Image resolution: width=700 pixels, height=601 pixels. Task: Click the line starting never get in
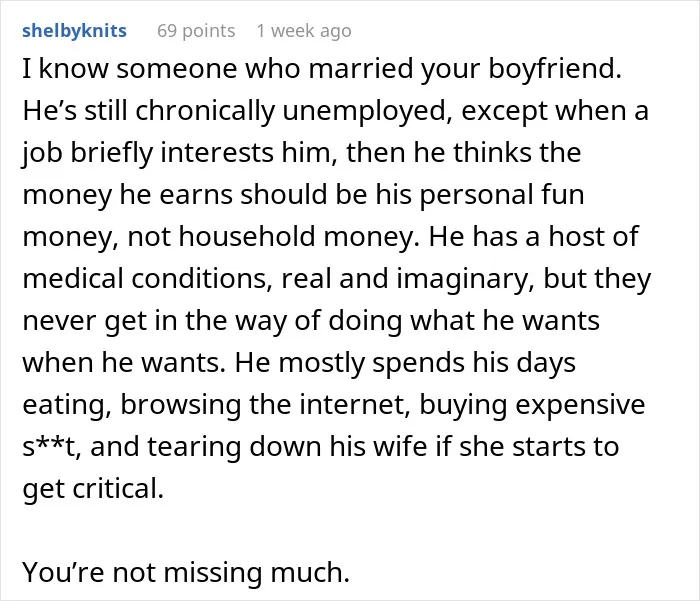click(x=311, y=321)
